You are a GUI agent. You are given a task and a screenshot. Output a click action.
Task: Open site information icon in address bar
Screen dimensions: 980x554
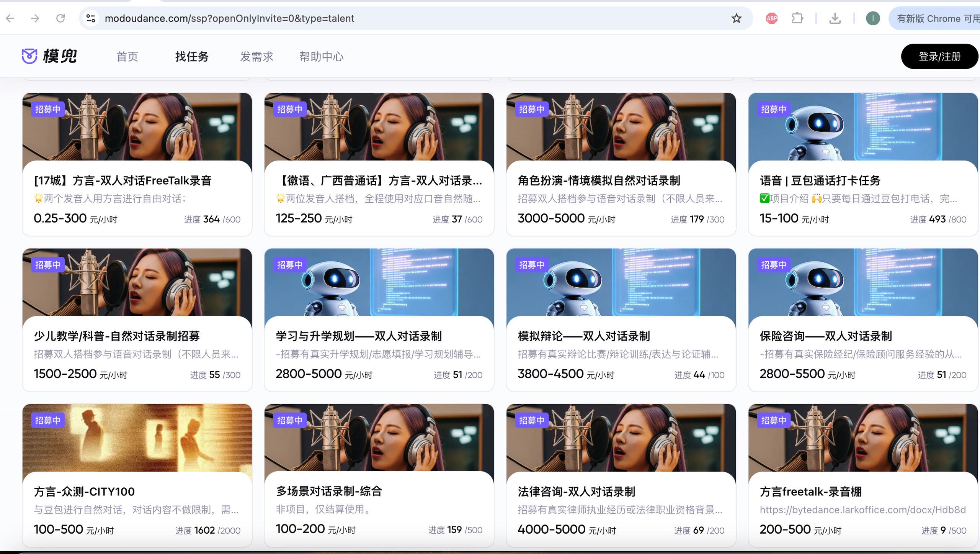point(91,18)
